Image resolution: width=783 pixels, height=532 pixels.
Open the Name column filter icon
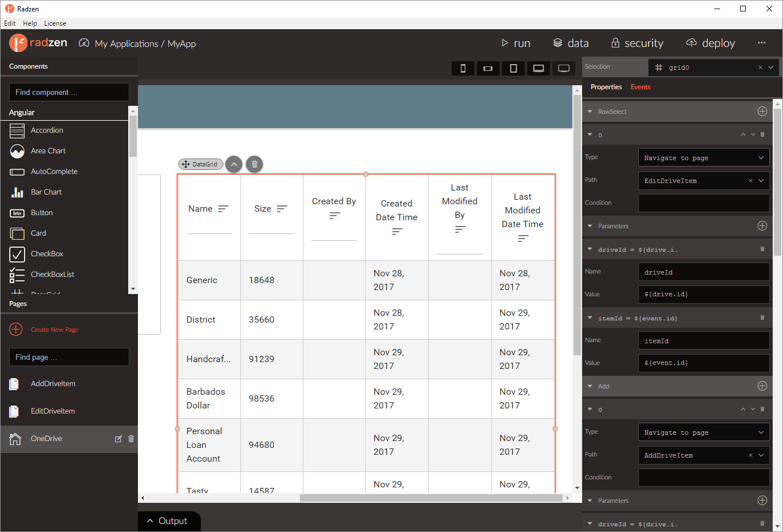(223, 209)
